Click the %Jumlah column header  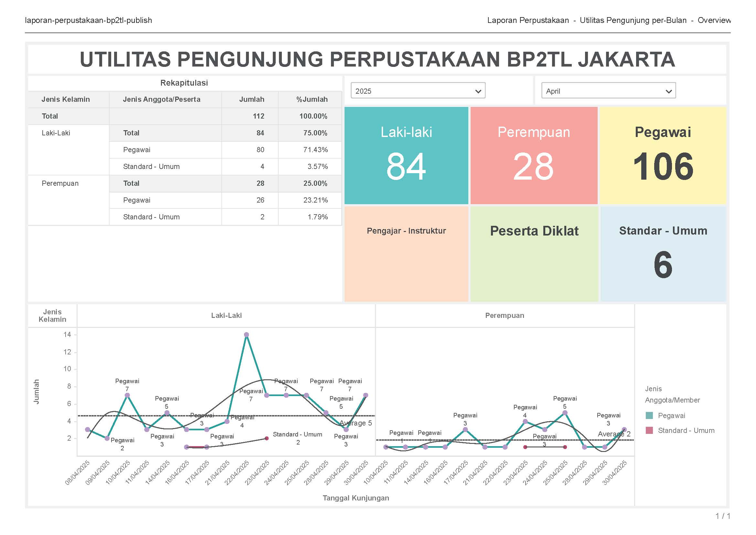[x=312, y=100]
